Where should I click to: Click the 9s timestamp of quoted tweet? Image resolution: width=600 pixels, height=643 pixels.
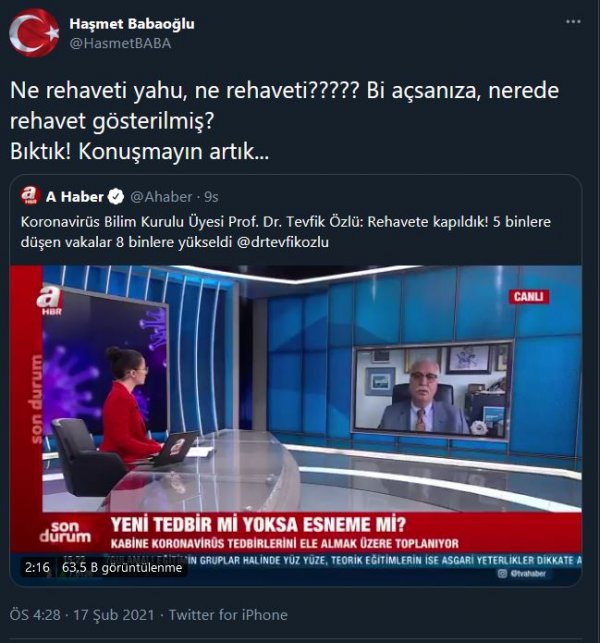click(211, 197)
